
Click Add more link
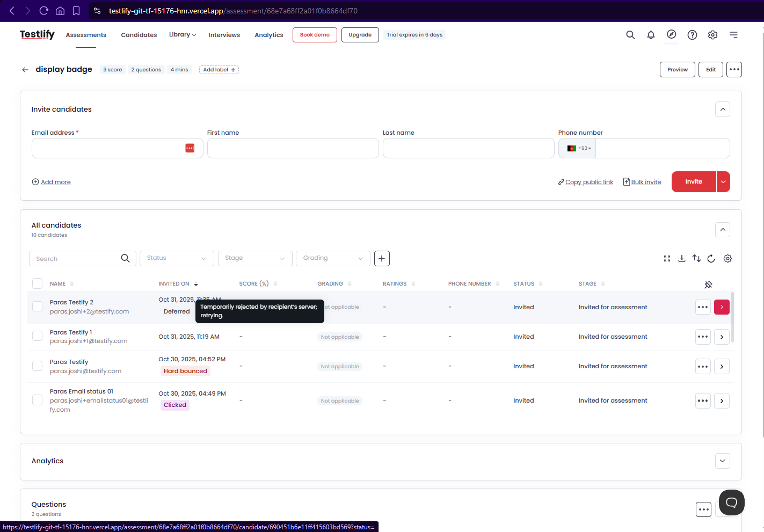tap(51, 182)
